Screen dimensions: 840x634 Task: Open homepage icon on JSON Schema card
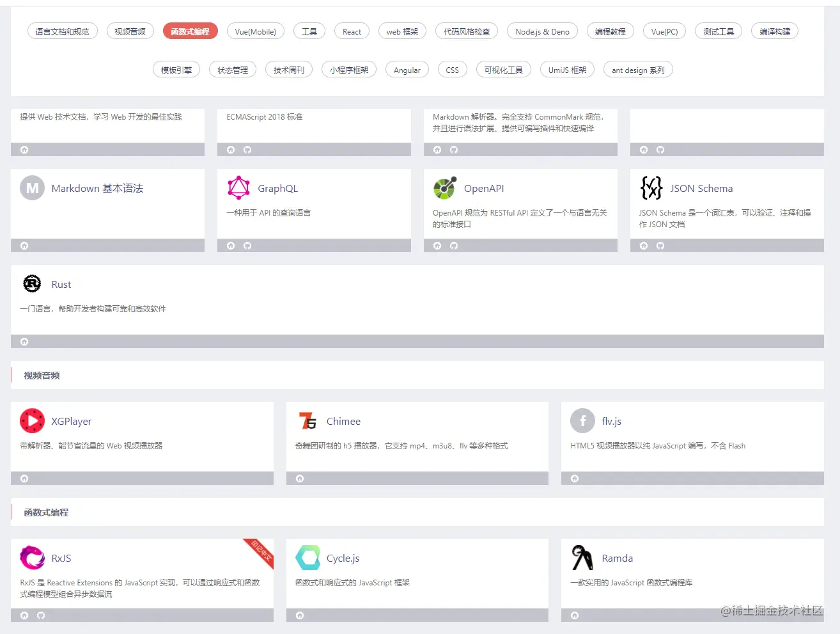644,246
